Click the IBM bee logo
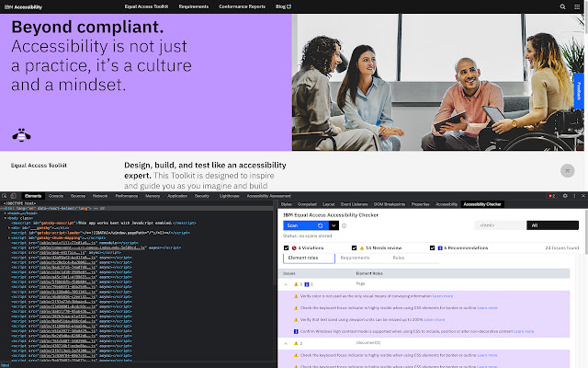This screenshot has height=368, width=588. (x=20, y=135)
